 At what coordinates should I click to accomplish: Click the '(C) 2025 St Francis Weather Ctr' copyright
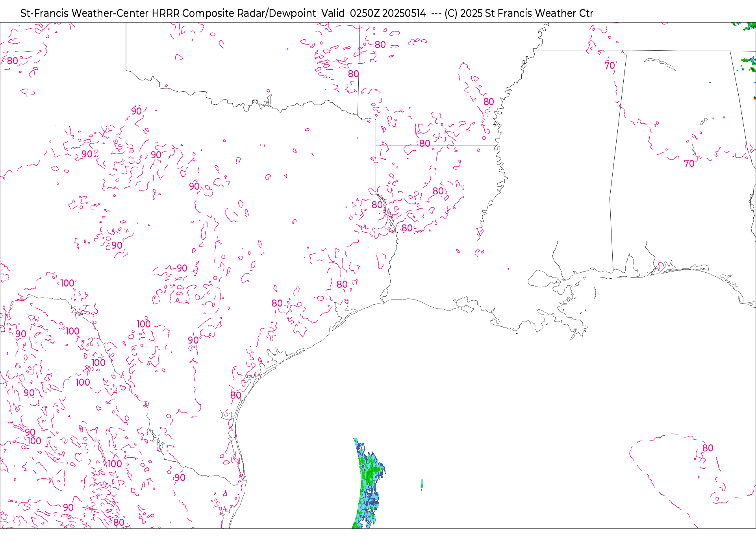[519, 13]
